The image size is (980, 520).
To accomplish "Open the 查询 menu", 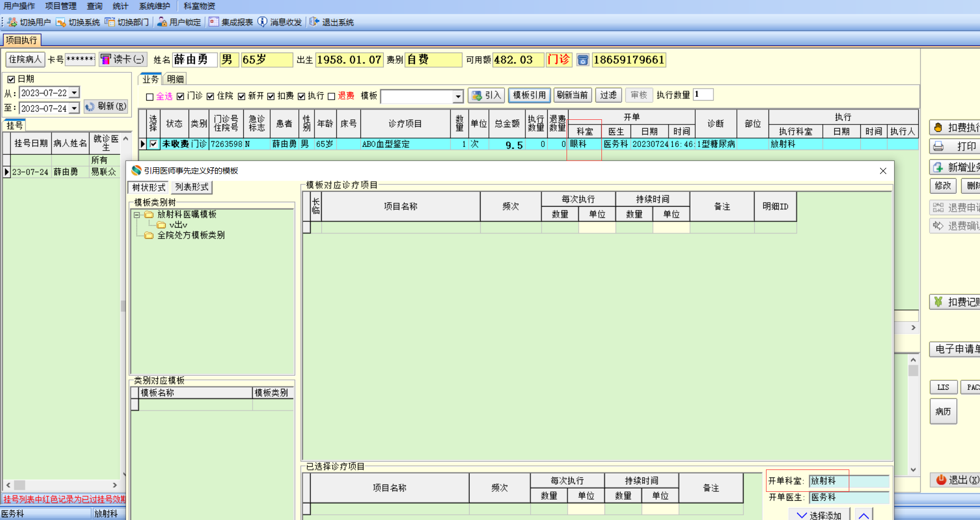I will coord(94,6).
